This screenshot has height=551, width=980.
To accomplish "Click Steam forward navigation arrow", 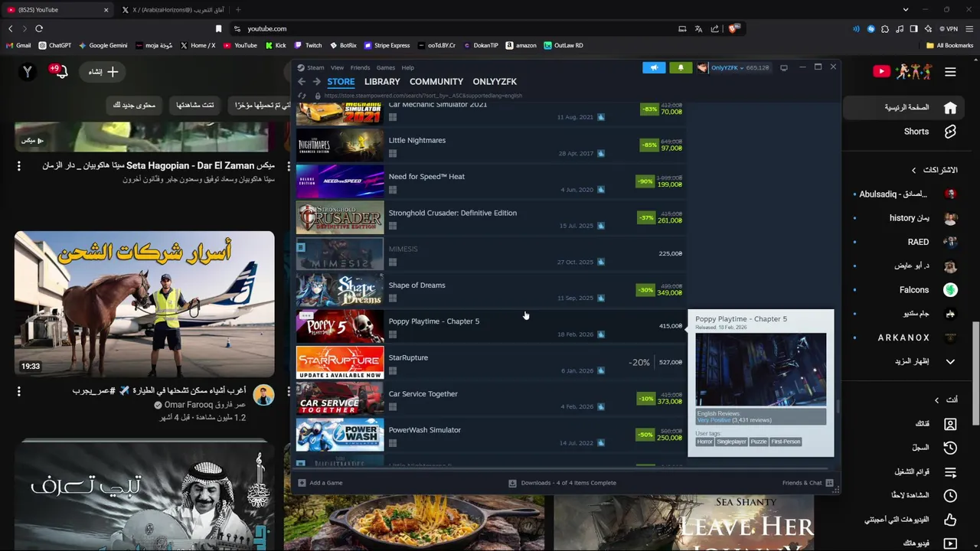I will 316,82.
